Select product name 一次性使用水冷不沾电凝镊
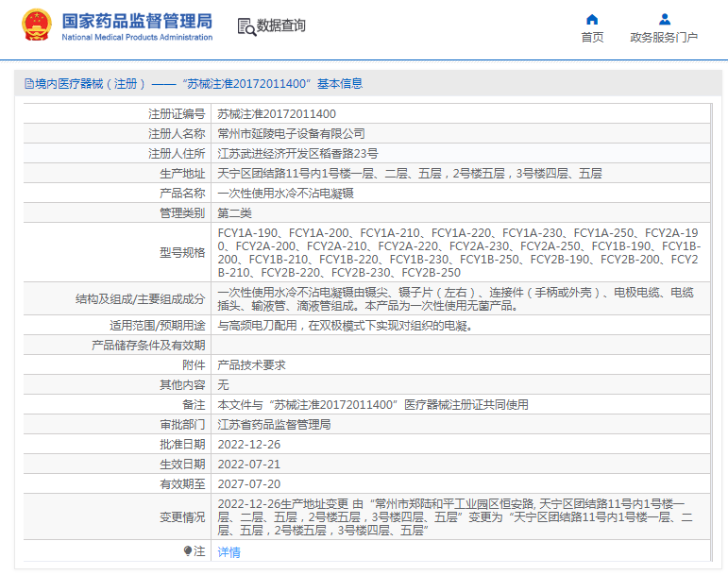This screenshot has width=728, height=575. tap(285, 194)
